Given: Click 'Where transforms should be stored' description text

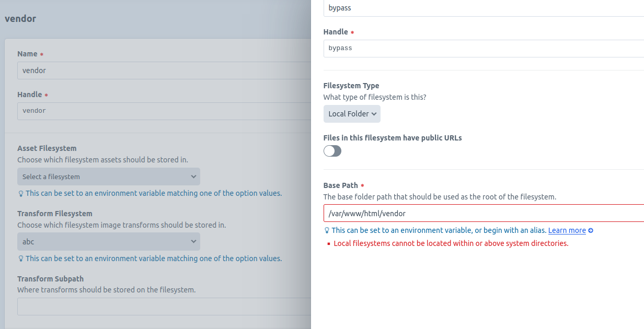Looking at the screenshot, I should [107, 290].
